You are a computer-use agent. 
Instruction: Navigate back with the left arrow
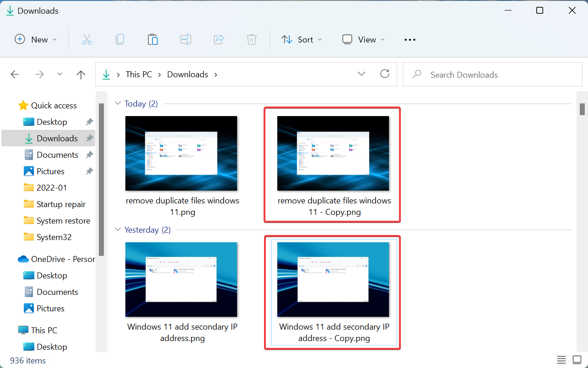tap(15, 75)
